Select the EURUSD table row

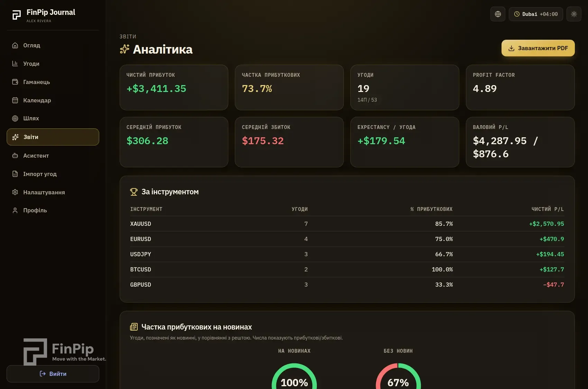point(347,239)
